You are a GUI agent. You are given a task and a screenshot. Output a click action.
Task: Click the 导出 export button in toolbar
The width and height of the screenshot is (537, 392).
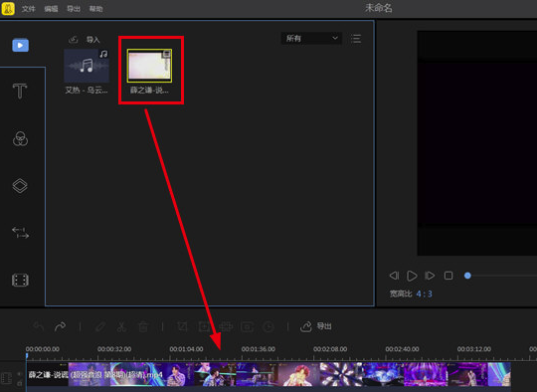316,326
